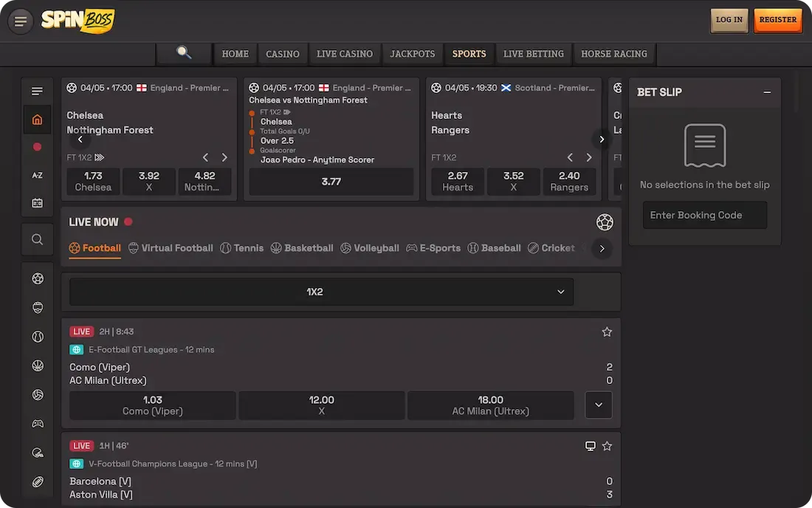Bet on Chelsea at 1.73 odds
This screenshot has width=812, height=508.
point(93,181)
